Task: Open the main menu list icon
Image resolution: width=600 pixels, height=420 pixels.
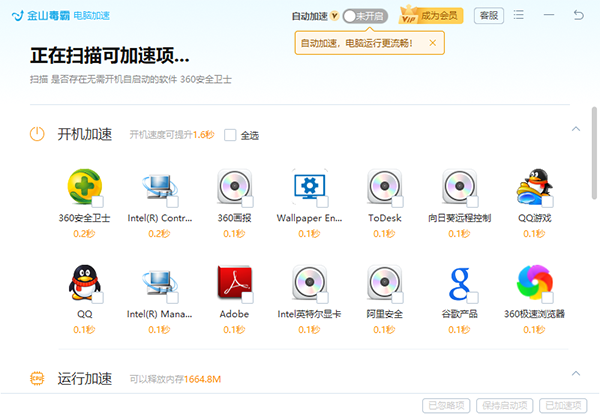Action: click(x=518, y=15)
